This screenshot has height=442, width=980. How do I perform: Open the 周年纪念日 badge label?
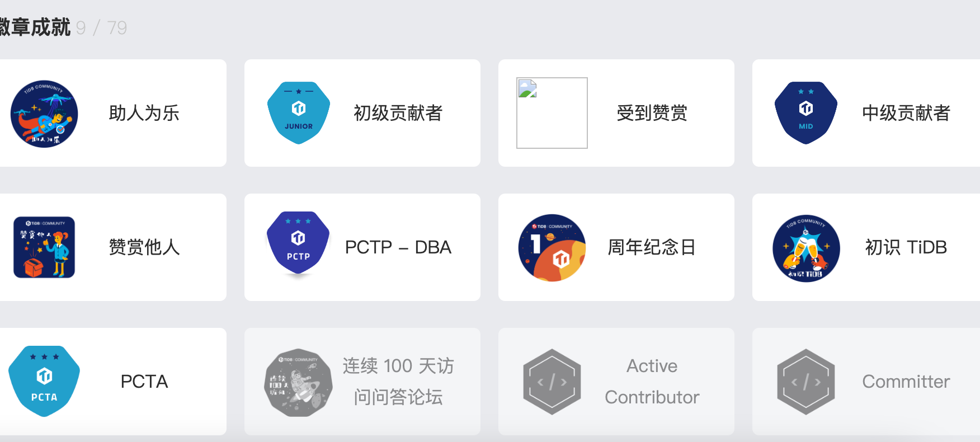click(652, 247)
